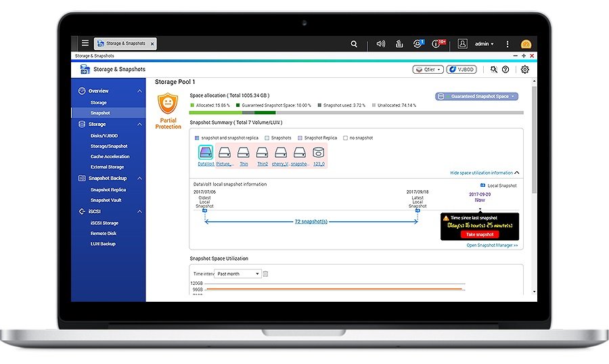Open Snapshot Manager link
This screenshot has height=364, width=609.
(x=492, y=246)
